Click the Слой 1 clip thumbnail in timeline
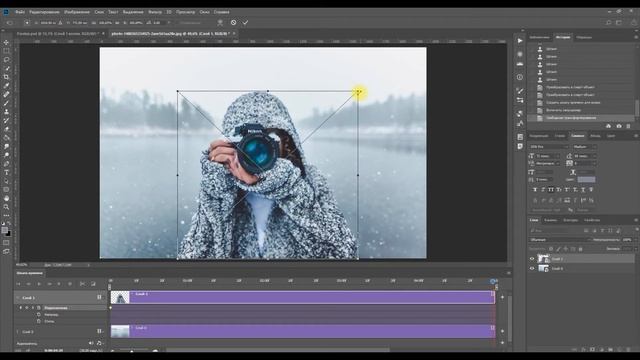Image resolution: width=640 pixels, height=360 pixels. 120,297
